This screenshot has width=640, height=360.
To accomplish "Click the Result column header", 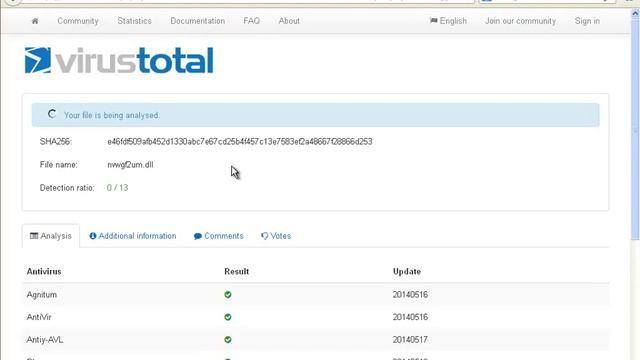I will [x=236, y=271].
